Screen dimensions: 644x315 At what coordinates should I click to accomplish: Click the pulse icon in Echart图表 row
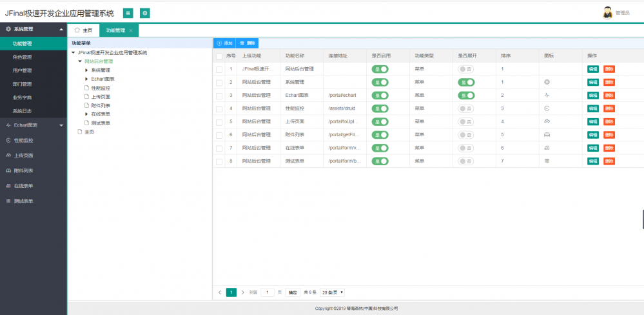[x=547, y=95]
